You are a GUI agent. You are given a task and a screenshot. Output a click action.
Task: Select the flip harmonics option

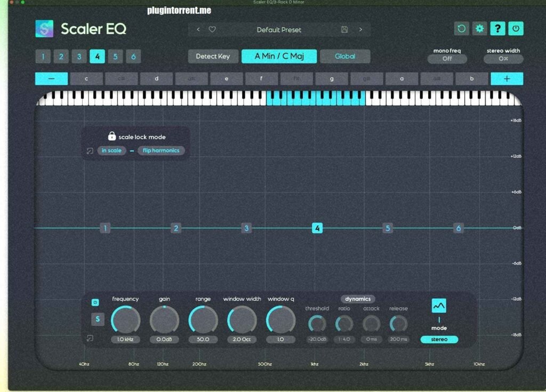pos(161,150)
